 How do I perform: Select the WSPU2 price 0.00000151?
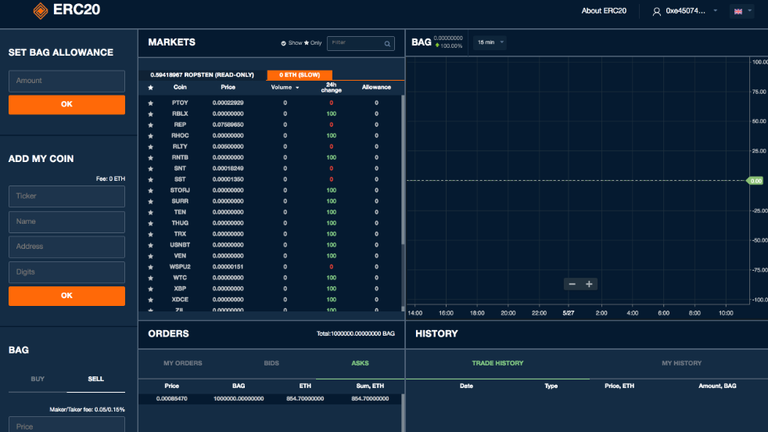coord(228,267)
